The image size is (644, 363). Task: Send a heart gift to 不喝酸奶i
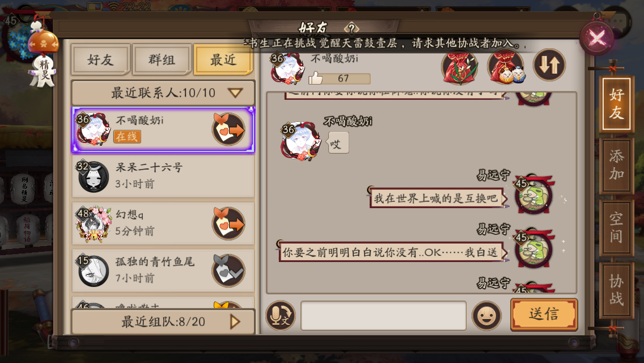[228, 129]
